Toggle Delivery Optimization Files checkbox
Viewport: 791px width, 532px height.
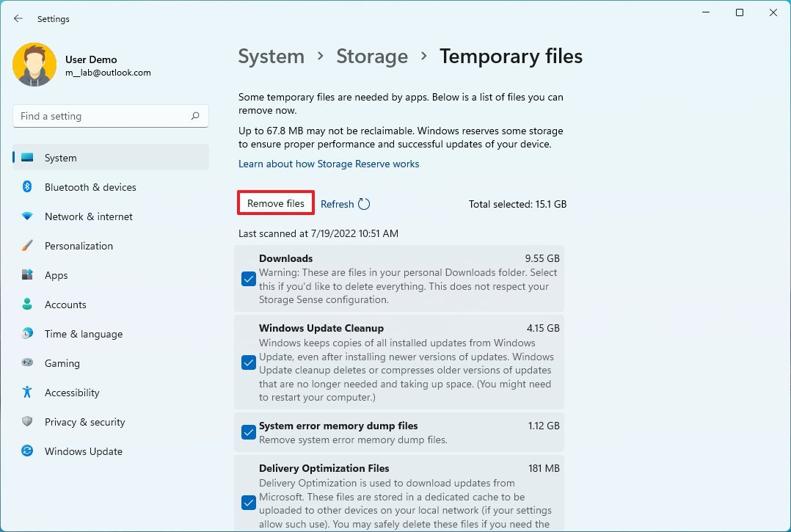(249, 503)
